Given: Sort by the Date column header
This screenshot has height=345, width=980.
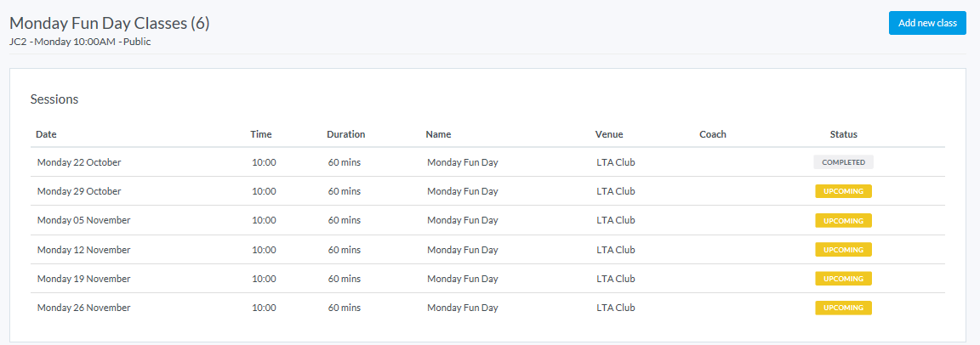Looking at the screenshot, I should coord(46,134).
